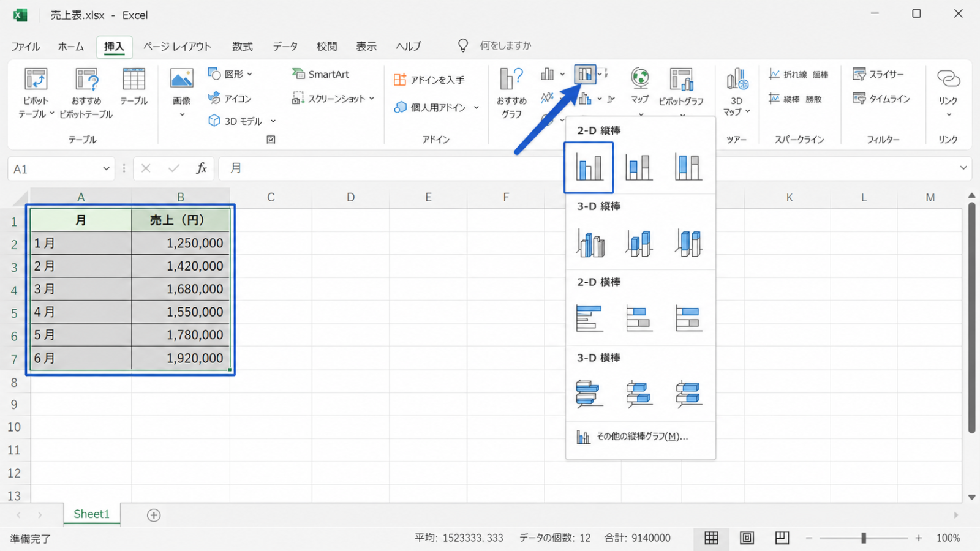Click the 何をしますか search box

pyautogui.click(x=505, y=46)
